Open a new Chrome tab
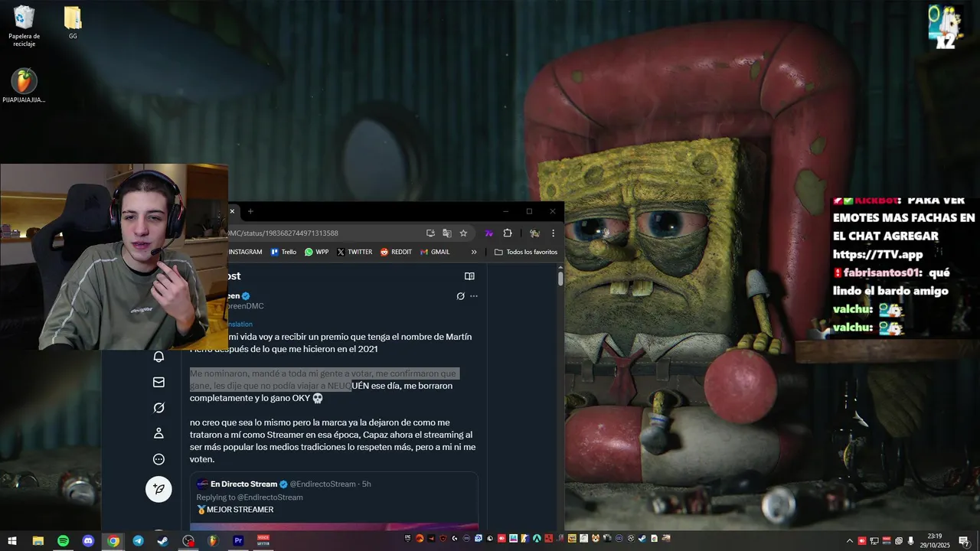The width and height of the screenshot is (980, 551). click(250, 212)
